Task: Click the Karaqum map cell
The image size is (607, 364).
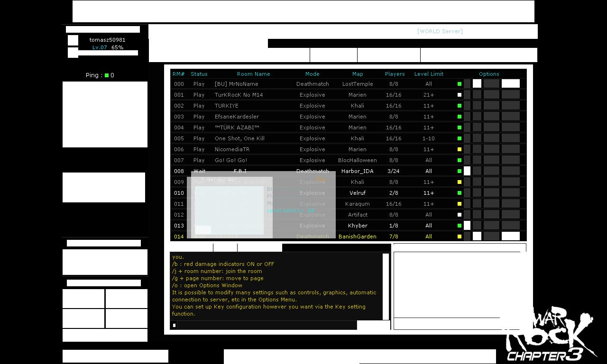Action: 358,204
